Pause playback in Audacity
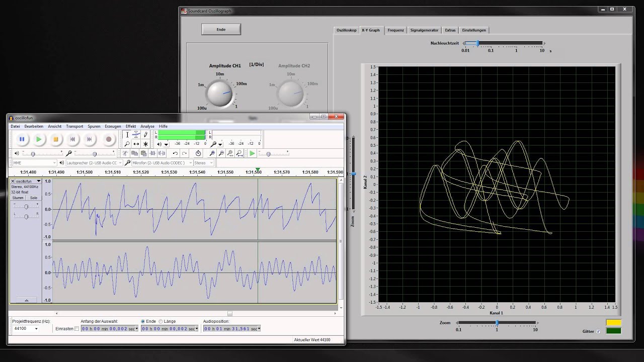 22,139
